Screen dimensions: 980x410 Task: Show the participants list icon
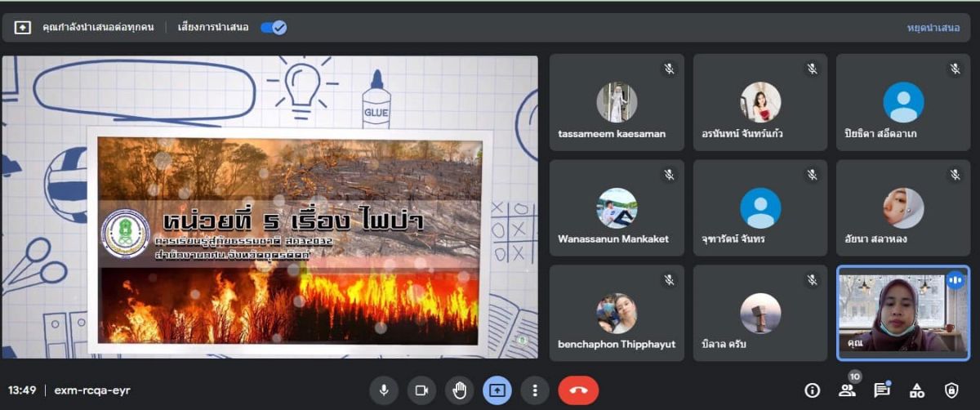click(x=847, y=390)
